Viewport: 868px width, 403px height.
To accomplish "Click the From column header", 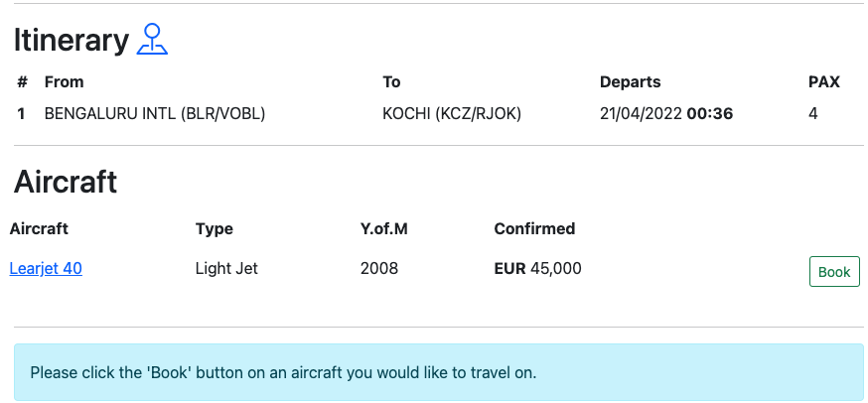I will [x=64, y=82].
